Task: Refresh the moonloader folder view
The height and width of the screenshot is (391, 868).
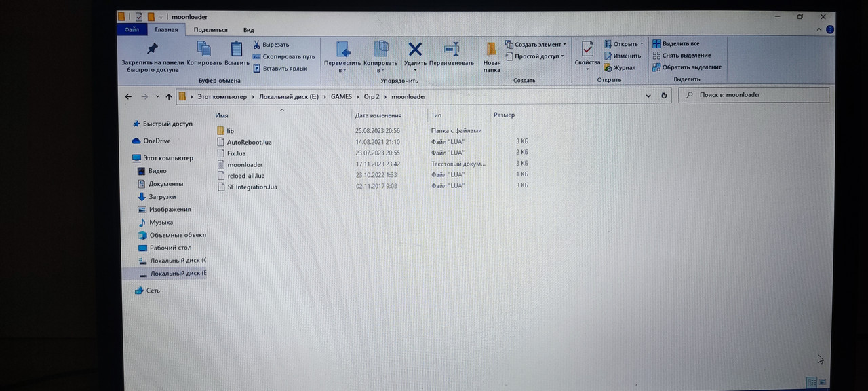Action: click(x=664, y=96)
